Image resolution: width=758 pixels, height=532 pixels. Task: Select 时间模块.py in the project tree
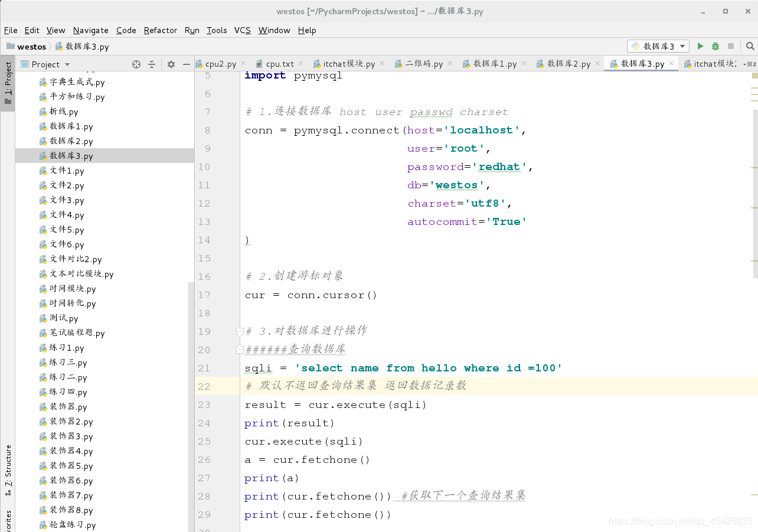pyautogui.click(x=67, y=289)
